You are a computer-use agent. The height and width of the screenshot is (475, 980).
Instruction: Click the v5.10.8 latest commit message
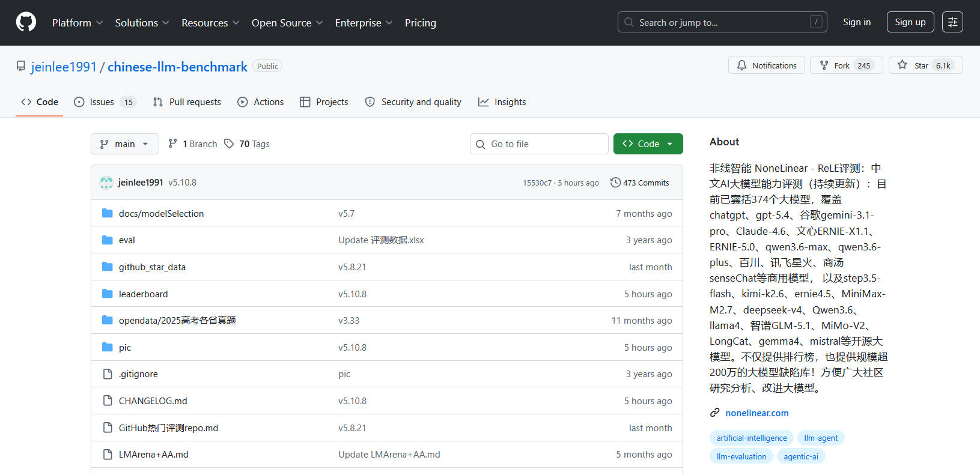[x=182, y=183]
